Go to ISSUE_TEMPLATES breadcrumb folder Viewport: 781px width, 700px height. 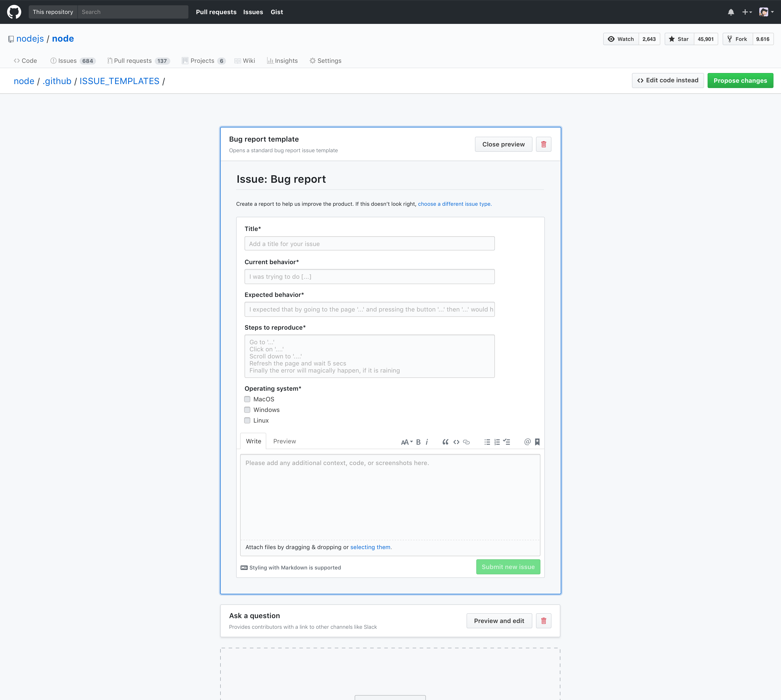pos(120,81)
